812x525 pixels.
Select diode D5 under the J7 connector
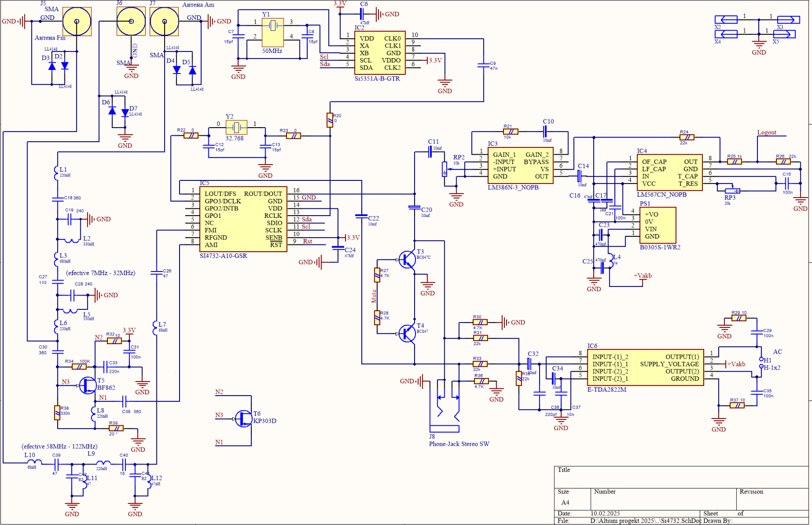click(193, 70)
